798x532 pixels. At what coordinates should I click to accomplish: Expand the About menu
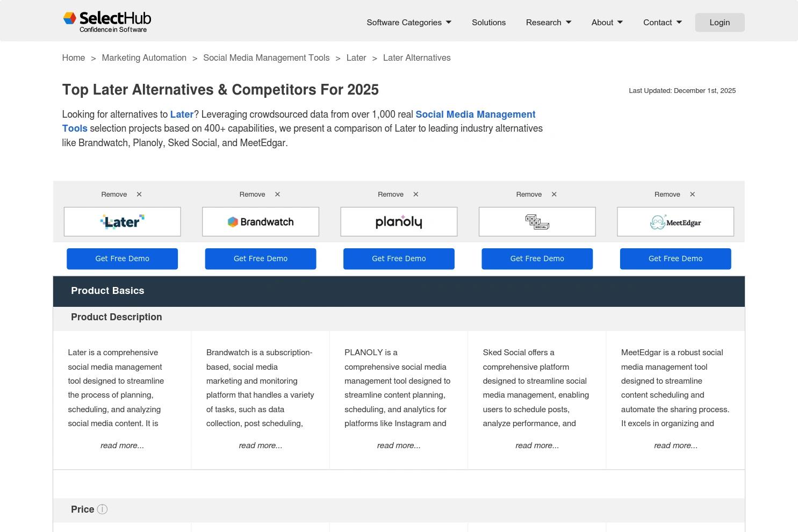pyautogui.click(x=607, y=23)
